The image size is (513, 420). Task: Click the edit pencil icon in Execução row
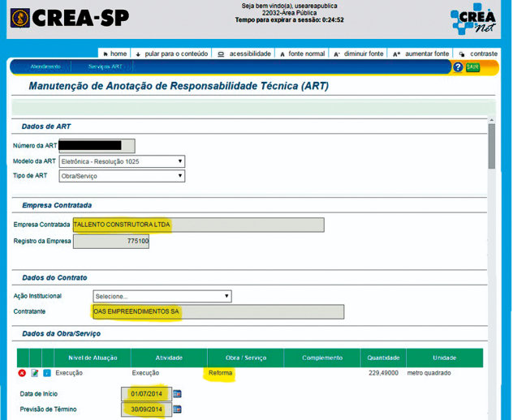(x=35, y=373)
